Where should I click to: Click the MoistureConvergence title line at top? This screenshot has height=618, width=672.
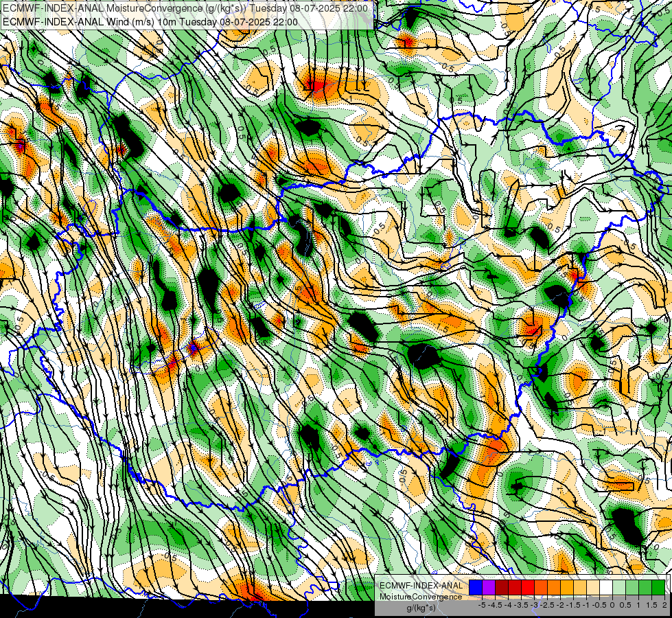coord(185,8)
